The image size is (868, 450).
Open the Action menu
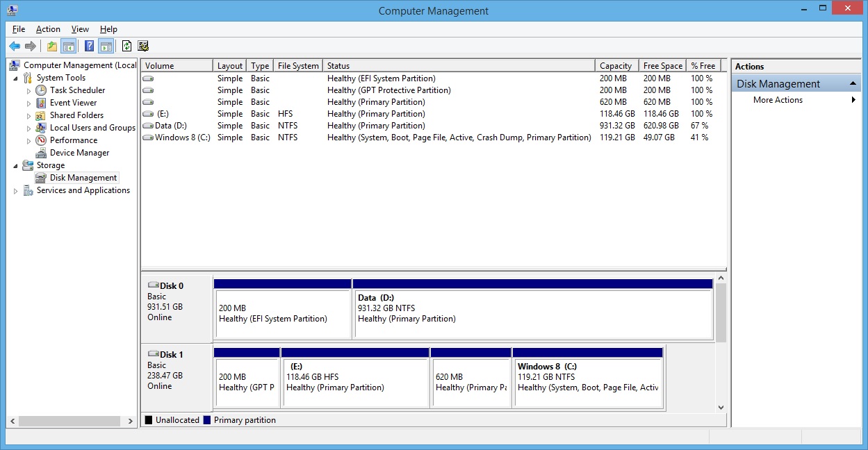[x=48, y=29]
